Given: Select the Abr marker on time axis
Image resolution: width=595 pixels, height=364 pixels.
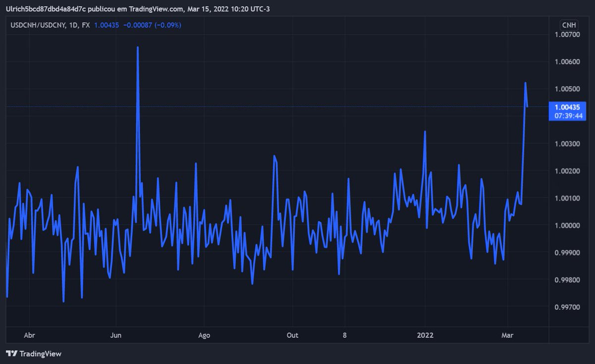Looking at the screenshot, I should pos(30,335).
